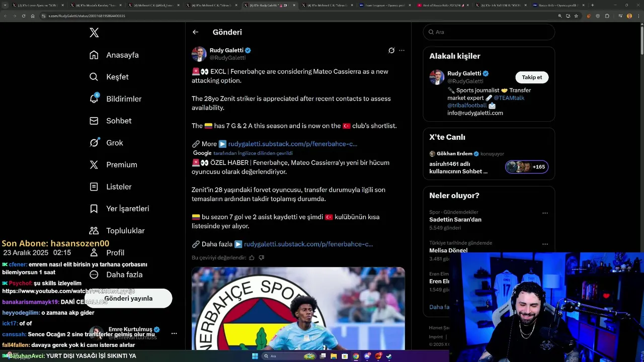
Task: Open Daha fazla menu in sidebar
Action: click(116, 275)
